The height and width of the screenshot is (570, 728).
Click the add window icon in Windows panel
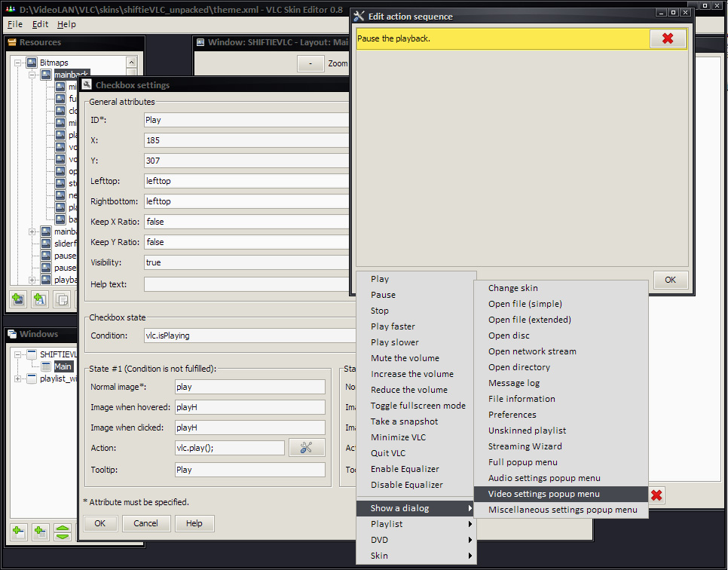pos(19,532)
